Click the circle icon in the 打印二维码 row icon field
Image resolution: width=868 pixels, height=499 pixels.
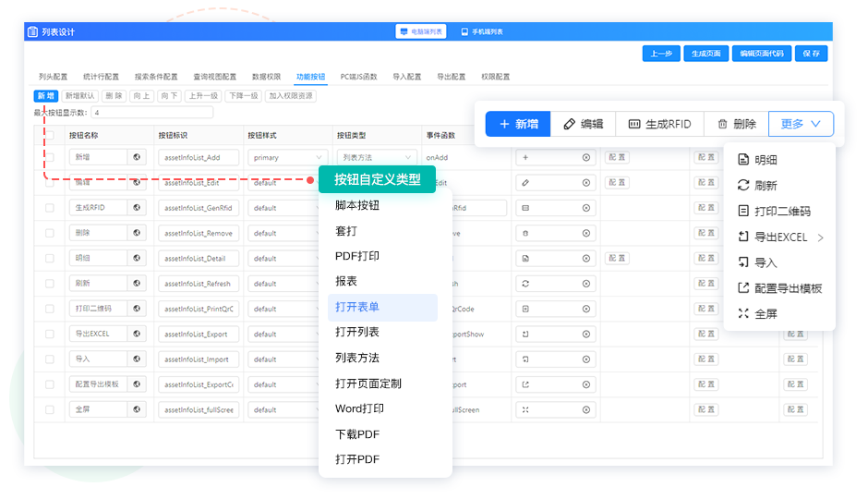(x=586, y=309)
